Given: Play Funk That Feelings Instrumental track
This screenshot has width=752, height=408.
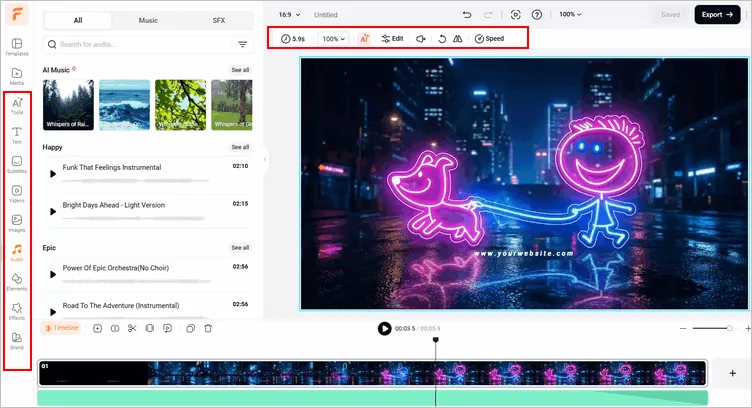Looking at the screenshot, I should pyautogui.click(x=53, y=174).
